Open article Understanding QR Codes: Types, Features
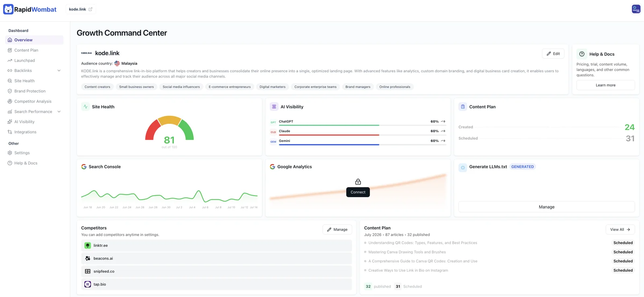This screenshot has width=644, height=297. (423, 243)
